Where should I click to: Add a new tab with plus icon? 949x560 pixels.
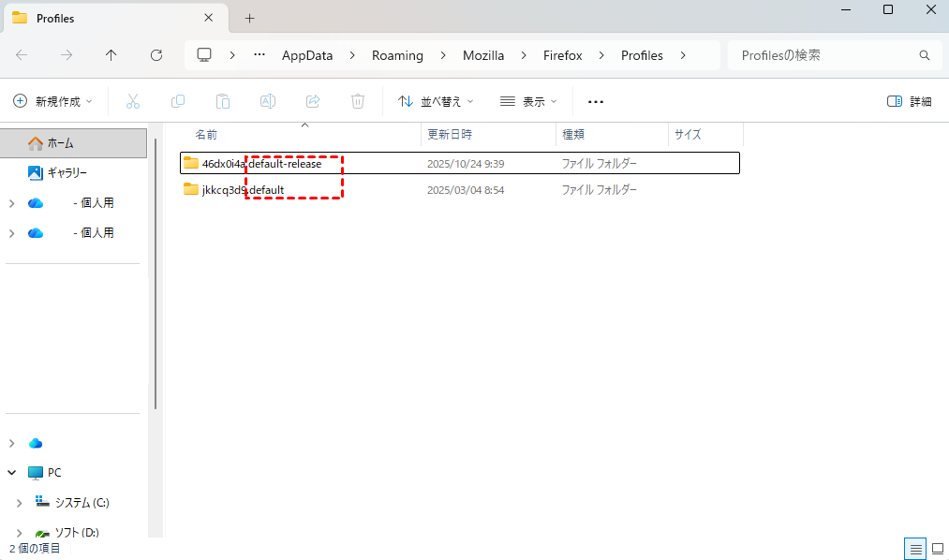pos(249,18)
